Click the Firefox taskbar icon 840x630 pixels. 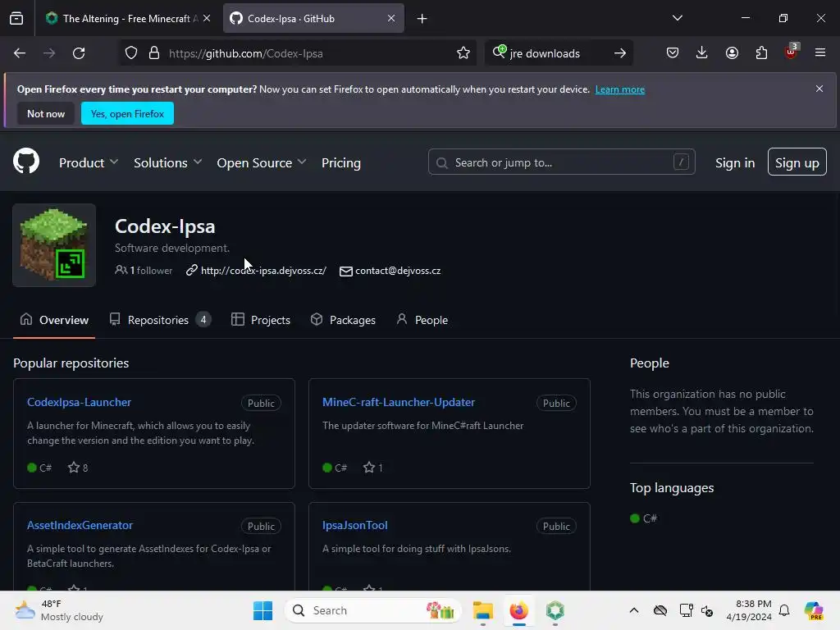click(x=518, y=610)
